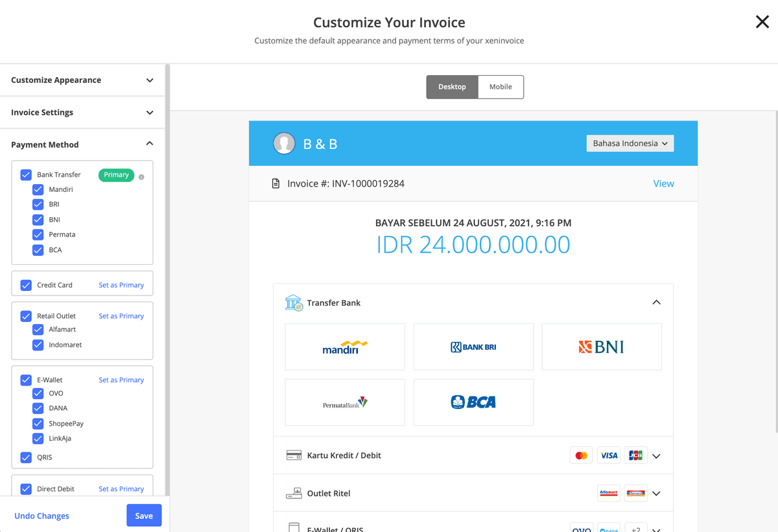The height and width of the screenshot is (532, 778).
Task: Click the Outlet Ritel register icon
Action: pos(294,493)
